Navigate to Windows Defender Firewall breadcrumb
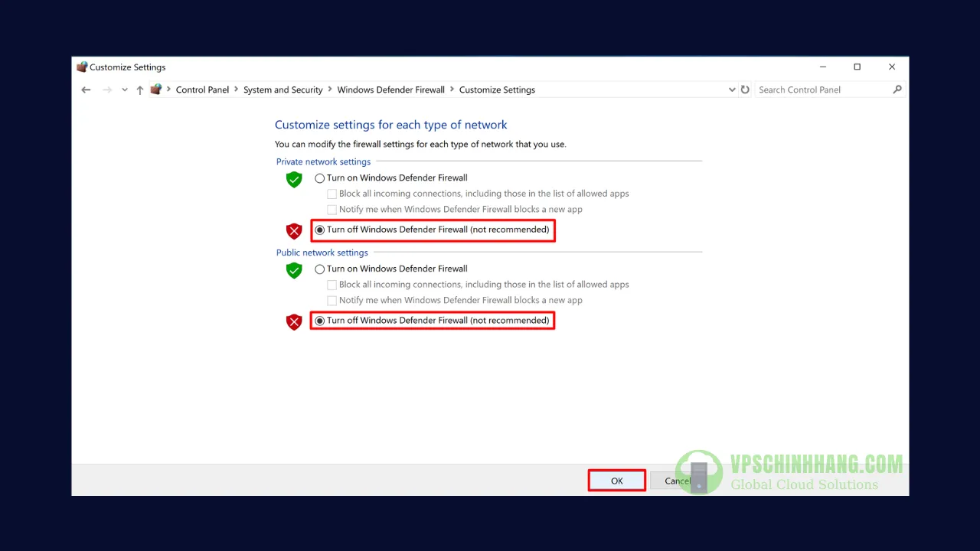The image size is (980, 551). click(x=390, y=90)
